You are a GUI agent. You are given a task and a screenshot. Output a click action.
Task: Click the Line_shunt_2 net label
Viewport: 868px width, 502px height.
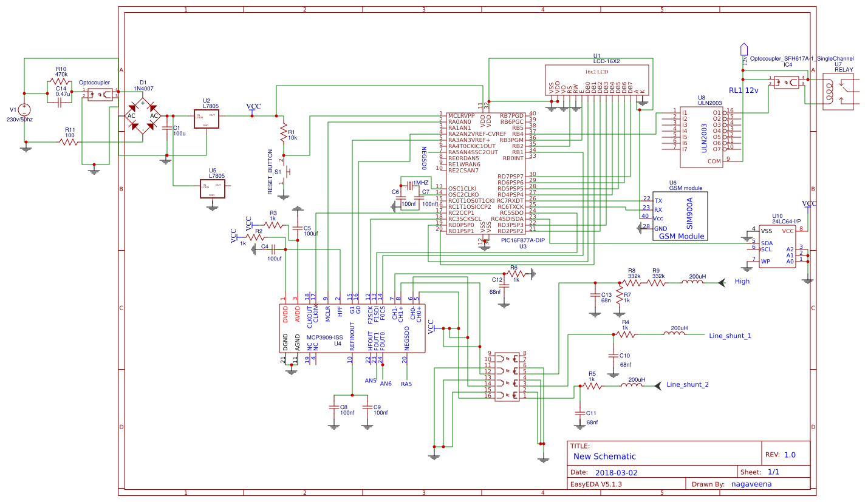(686, 384)
